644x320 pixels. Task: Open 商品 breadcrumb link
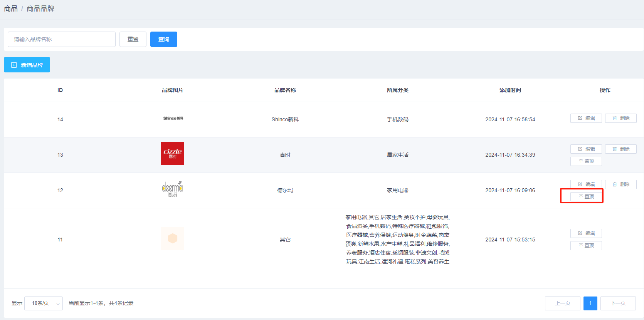pyautogui.click(x=11, y=8)
